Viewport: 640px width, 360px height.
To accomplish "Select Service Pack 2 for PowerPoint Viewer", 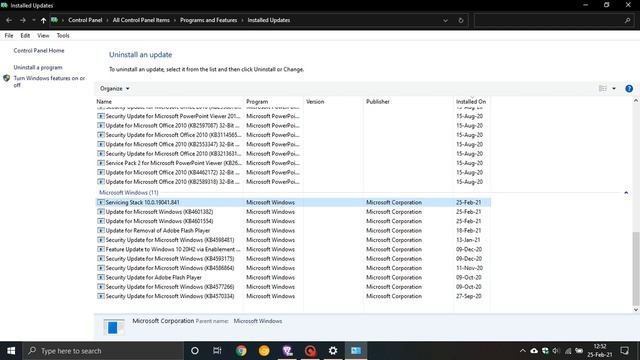I will (x=293, y=163).
